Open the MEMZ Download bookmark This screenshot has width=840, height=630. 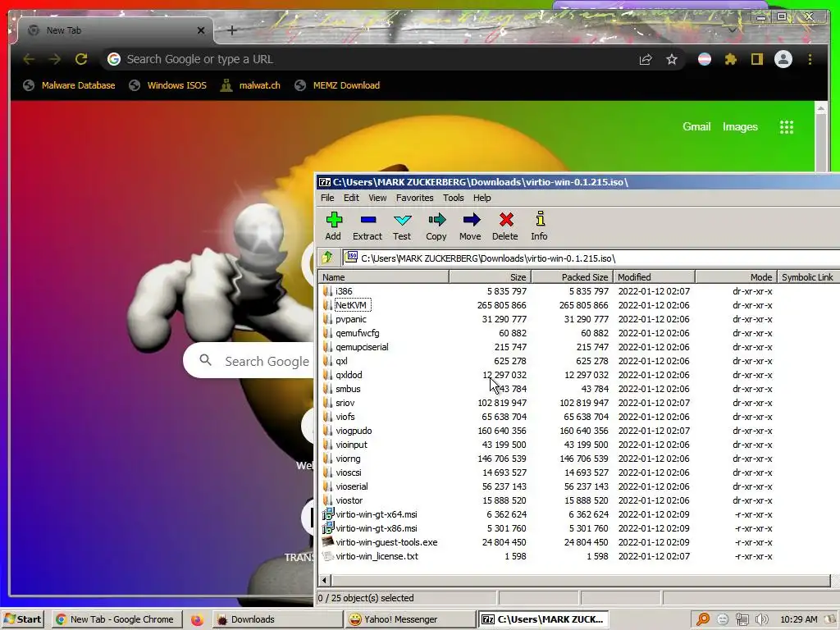point(337,85)
